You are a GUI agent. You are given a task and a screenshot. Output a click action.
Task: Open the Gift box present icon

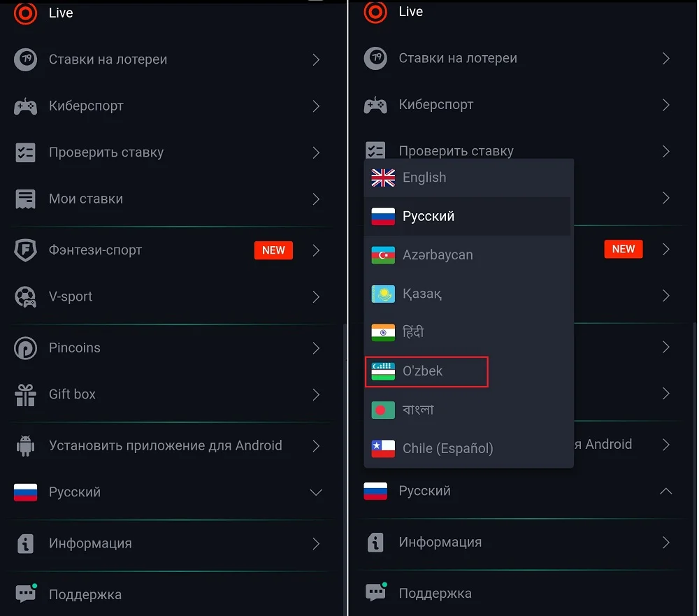pos(25,394)
